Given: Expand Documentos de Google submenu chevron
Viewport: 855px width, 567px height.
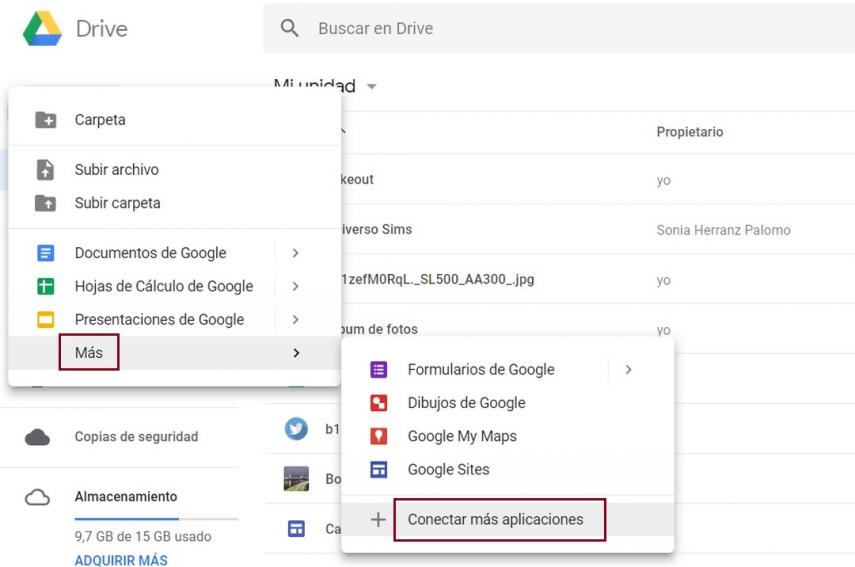Looking at the screenshot, I should pyautogui.click(x=296, y=253).
